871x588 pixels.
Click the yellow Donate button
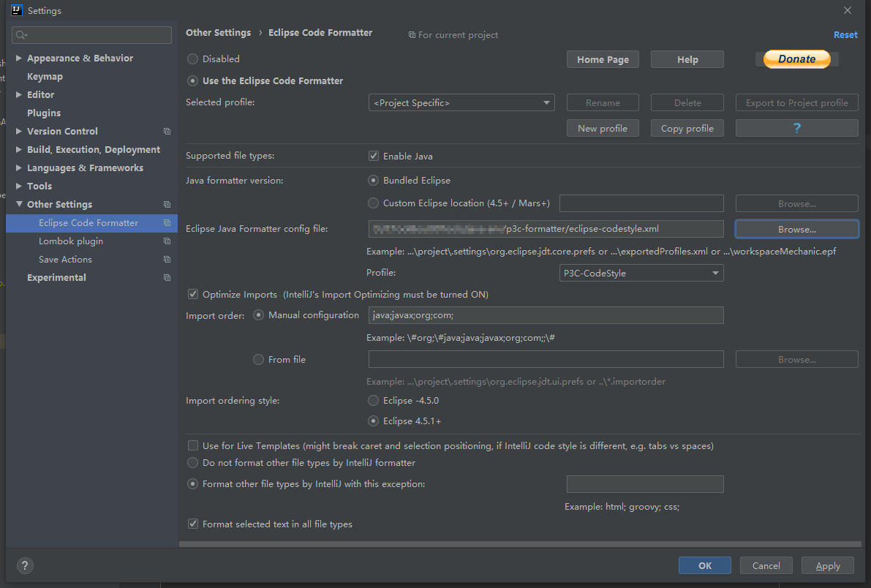[796, 59]
